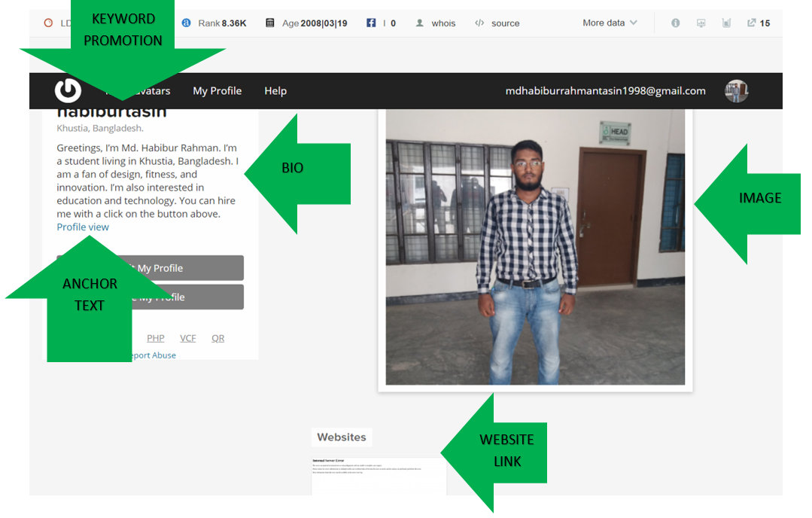812x518 pixels.
Task: Click the Age 2008|03|19 value
Action: (x=315, y=23)
